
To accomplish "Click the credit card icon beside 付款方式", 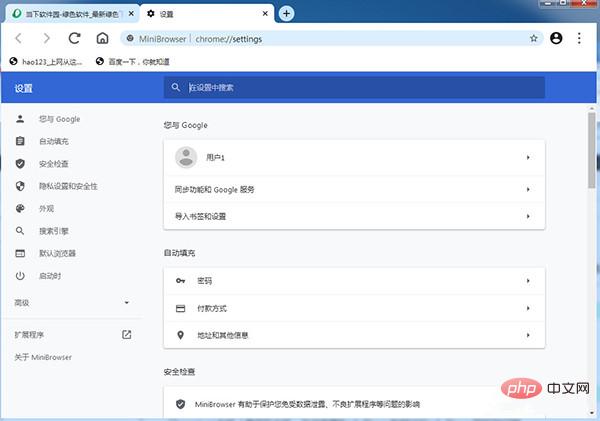I will 180,308.
